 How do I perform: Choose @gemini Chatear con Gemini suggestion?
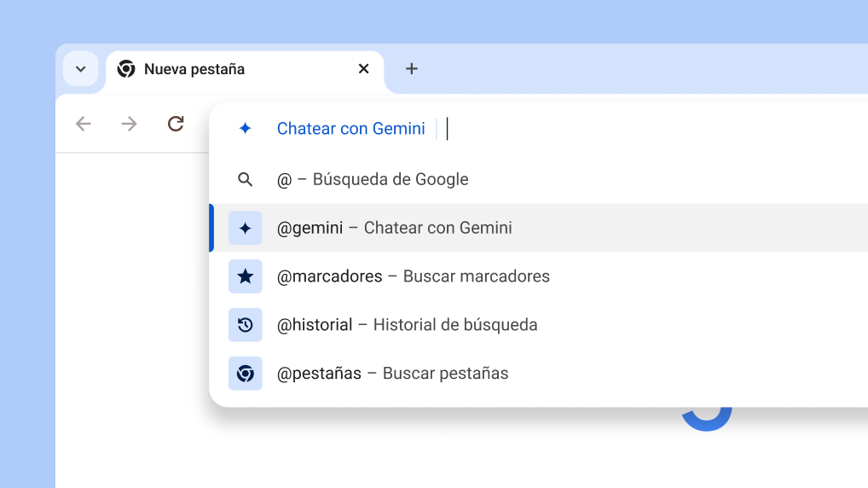point(539,228)
